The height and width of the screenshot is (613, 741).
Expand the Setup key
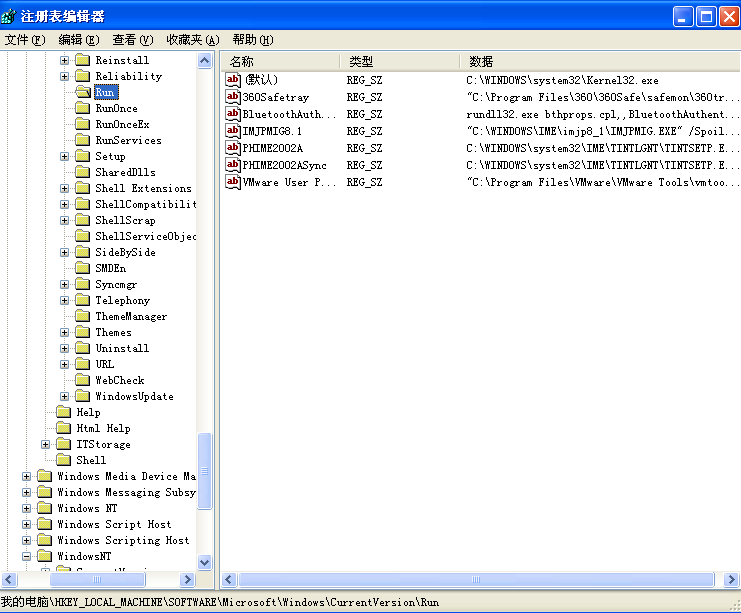(x=65, y=156)
